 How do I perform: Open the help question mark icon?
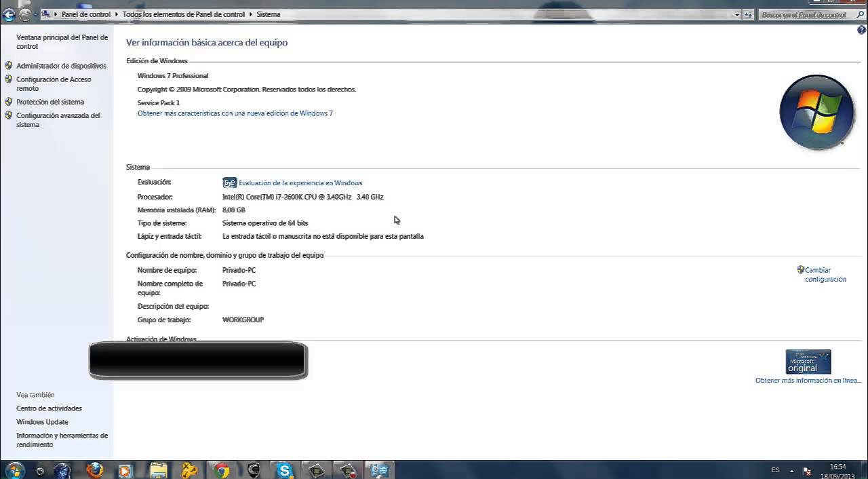[x=862, y=31]
